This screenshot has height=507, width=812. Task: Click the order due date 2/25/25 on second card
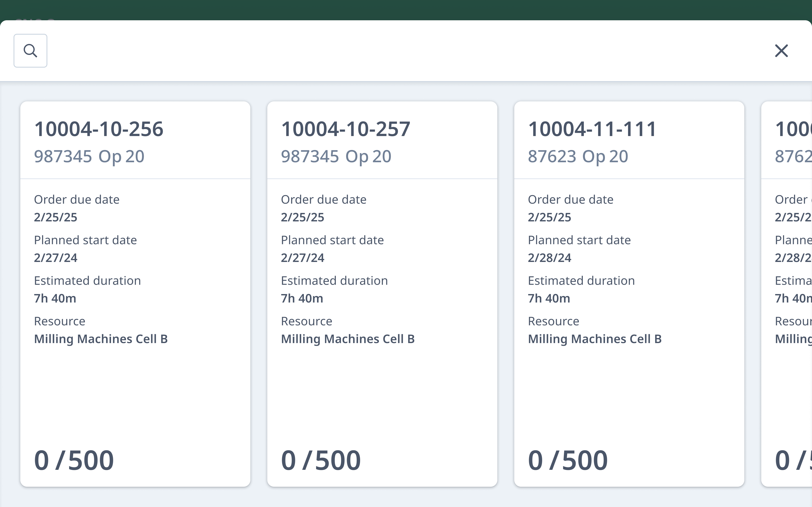pos(302,217)
